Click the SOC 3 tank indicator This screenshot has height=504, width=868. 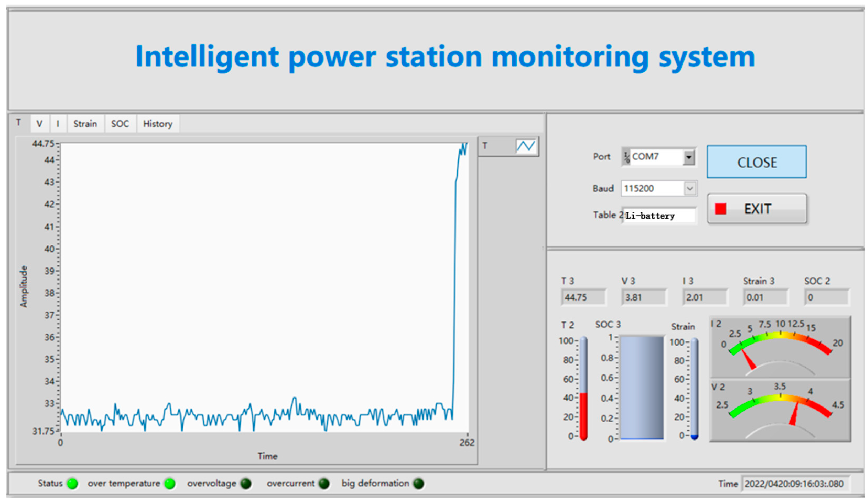click(642, 388)
